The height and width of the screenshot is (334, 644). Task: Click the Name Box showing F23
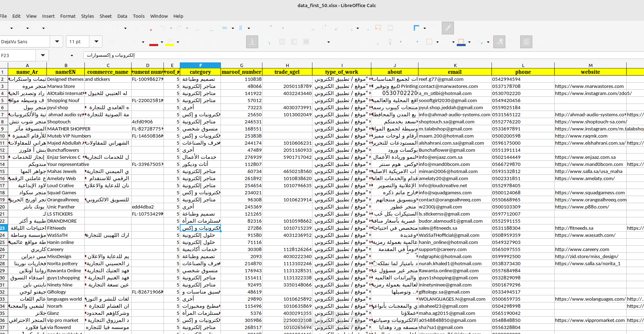[18, 55]
